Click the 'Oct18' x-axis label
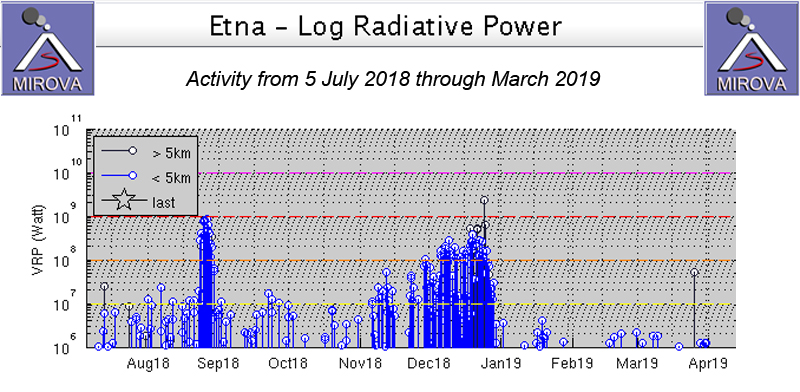Image resolution: width=800 pixels, height=392 pixels. coord(288,363)
